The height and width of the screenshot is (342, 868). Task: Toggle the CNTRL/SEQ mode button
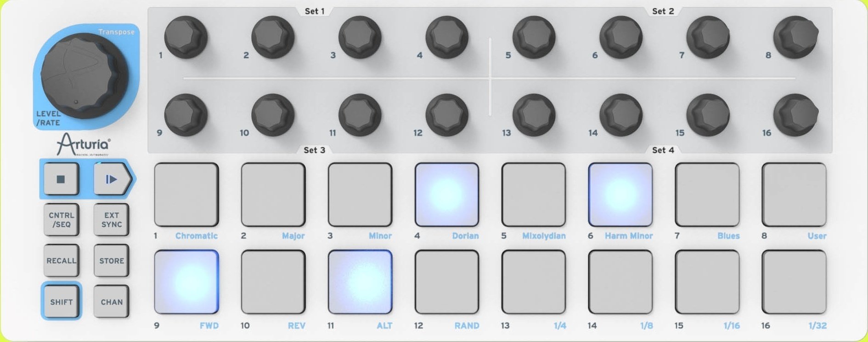[61, 220]
